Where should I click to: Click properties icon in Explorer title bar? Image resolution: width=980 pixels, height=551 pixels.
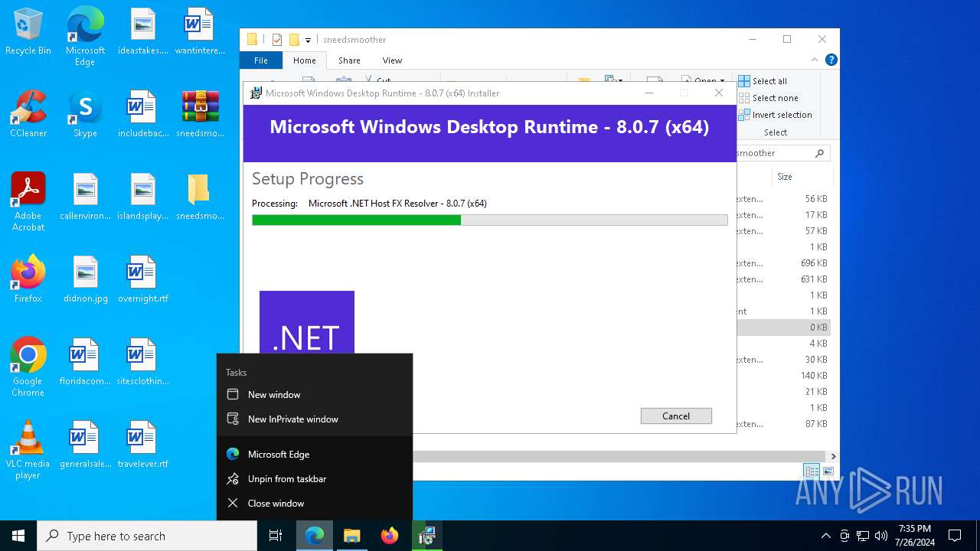[277, 40]
